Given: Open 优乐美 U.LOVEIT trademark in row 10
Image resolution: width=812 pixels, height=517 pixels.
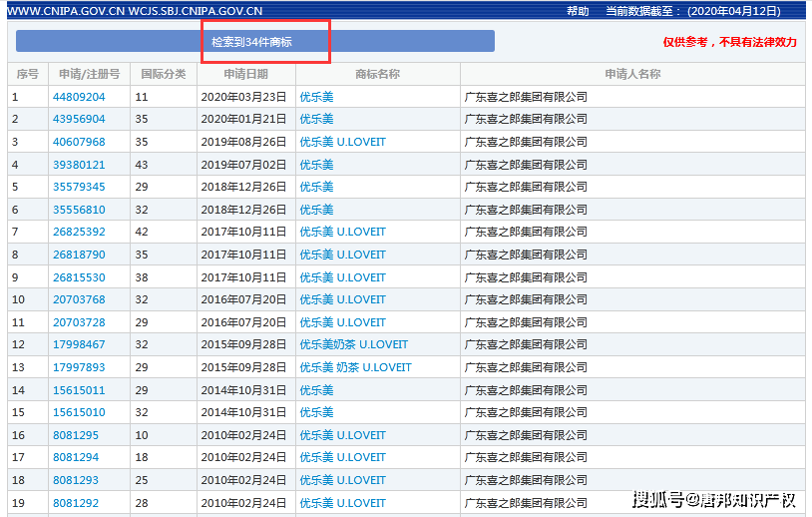Looking at the screenshot, I should pyautogui.click(x=342, y=300).
